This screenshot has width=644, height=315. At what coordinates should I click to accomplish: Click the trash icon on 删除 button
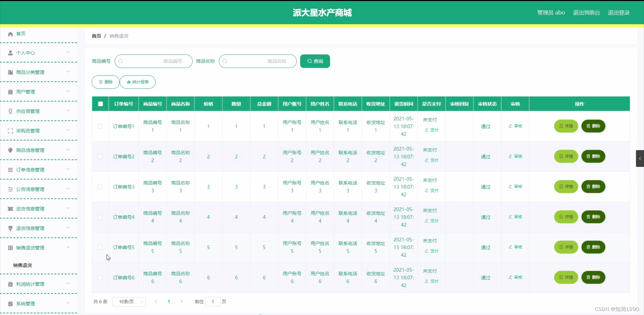pos(101,82)
